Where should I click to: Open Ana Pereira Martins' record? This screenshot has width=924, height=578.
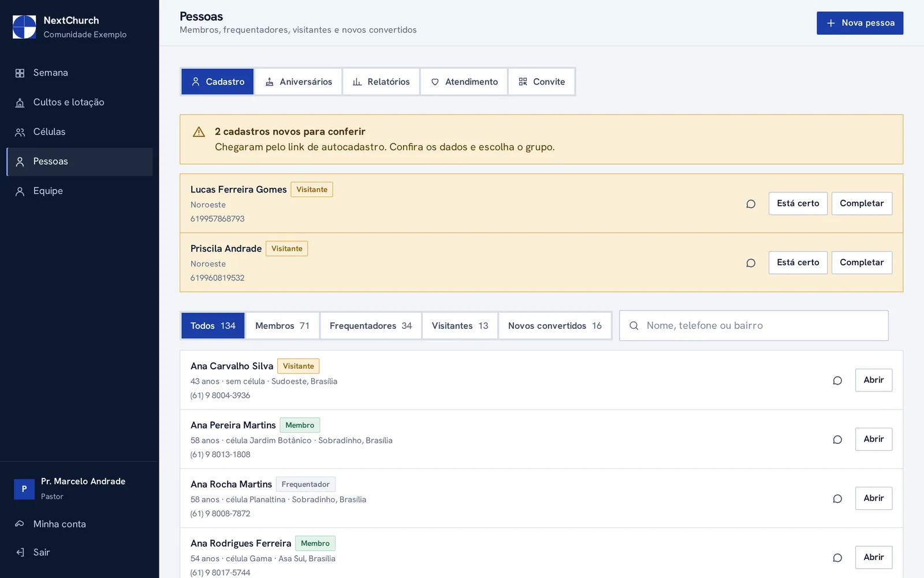pyautogui.click(x=874, y=439)
